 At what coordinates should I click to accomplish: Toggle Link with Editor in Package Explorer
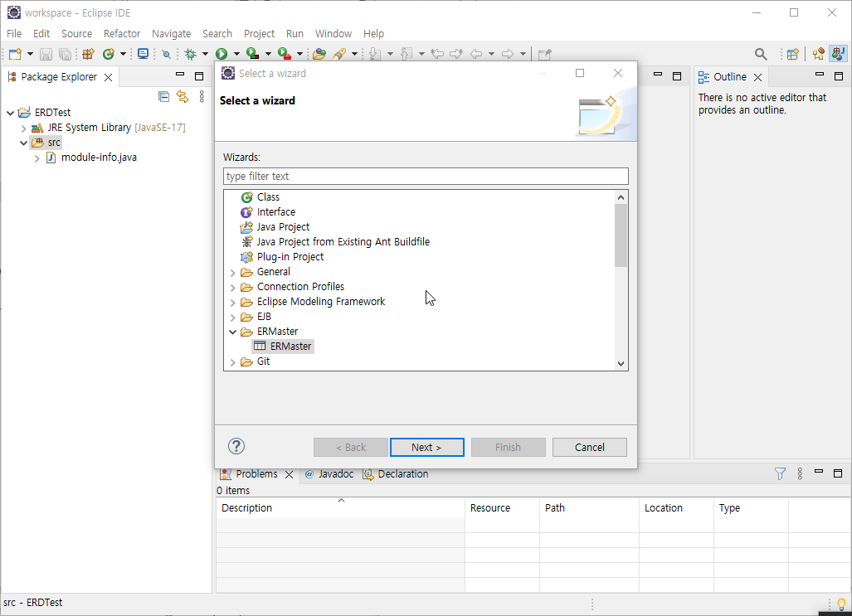(183, 97)
